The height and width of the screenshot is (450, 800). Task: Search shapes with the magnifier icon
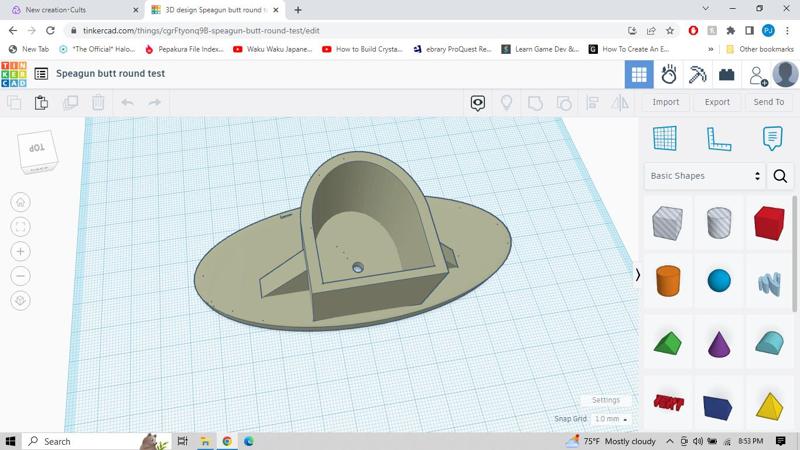coord(780,176)
